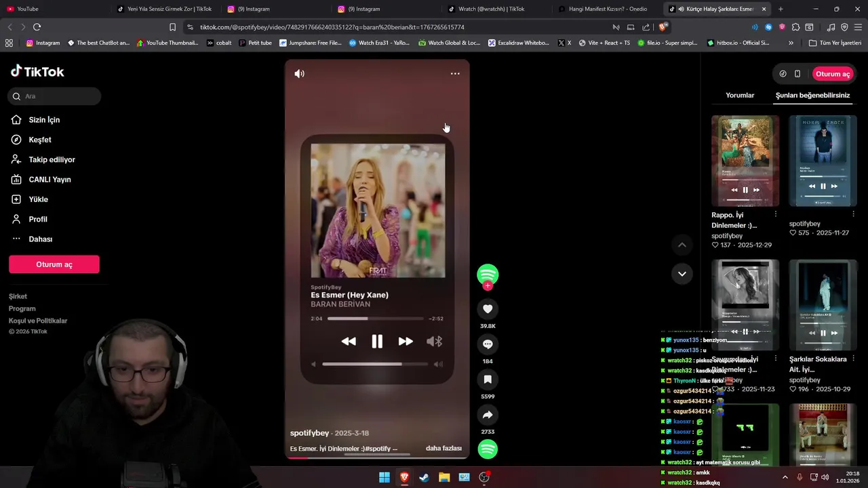The width and height of the screenshot is (868, 488).
Task: Reload the current page
Action: point(37,27)
